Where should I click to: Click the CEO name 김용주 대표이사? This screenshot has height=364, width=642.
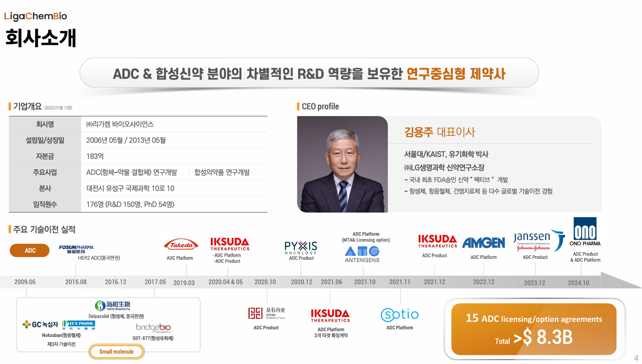(440, 132)
